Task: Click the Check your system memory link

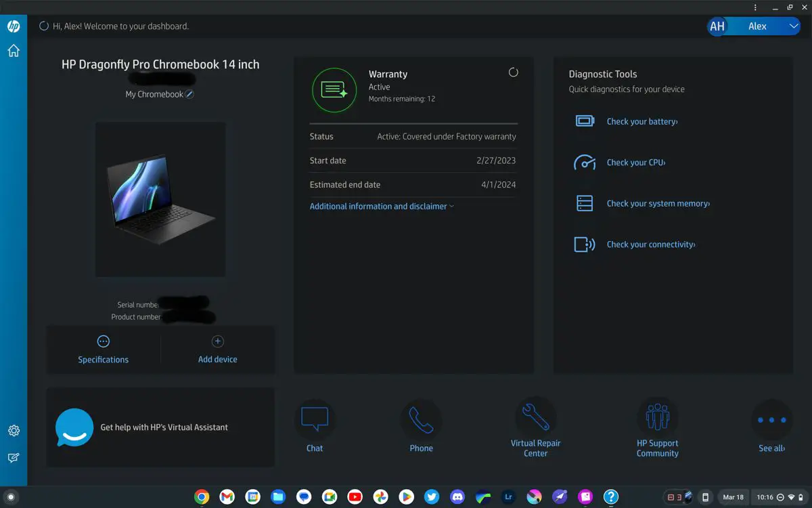Action: (658, 204)
